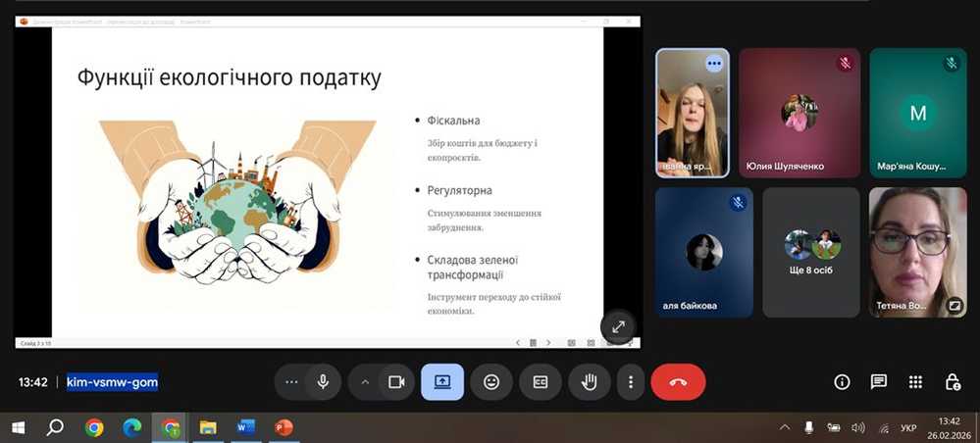
Task: Toggle the microphone in the Meet toolbar
Action: (323, 382)
